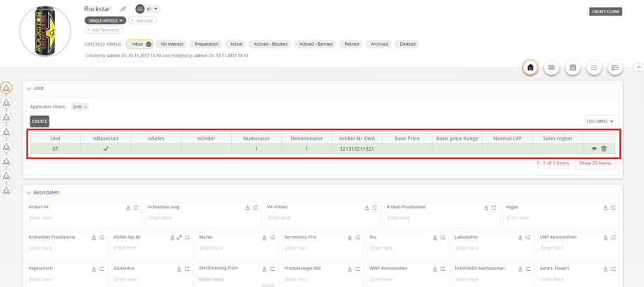Open the SINGLE-ARTICLE class dropdown
The image size is (644, 287).
click(106, 20)
